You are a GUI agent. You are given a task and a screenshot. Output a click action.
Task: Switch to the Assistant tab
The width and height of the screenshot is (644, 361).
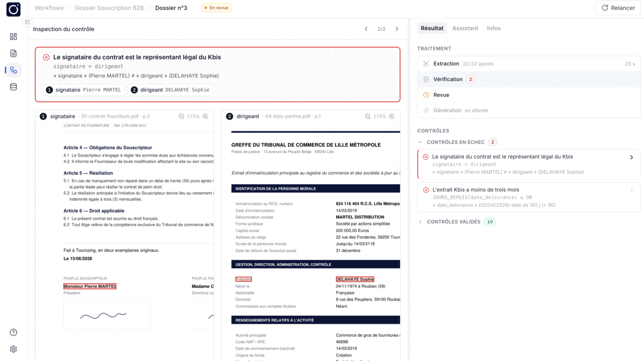click(x=465, y=28)
